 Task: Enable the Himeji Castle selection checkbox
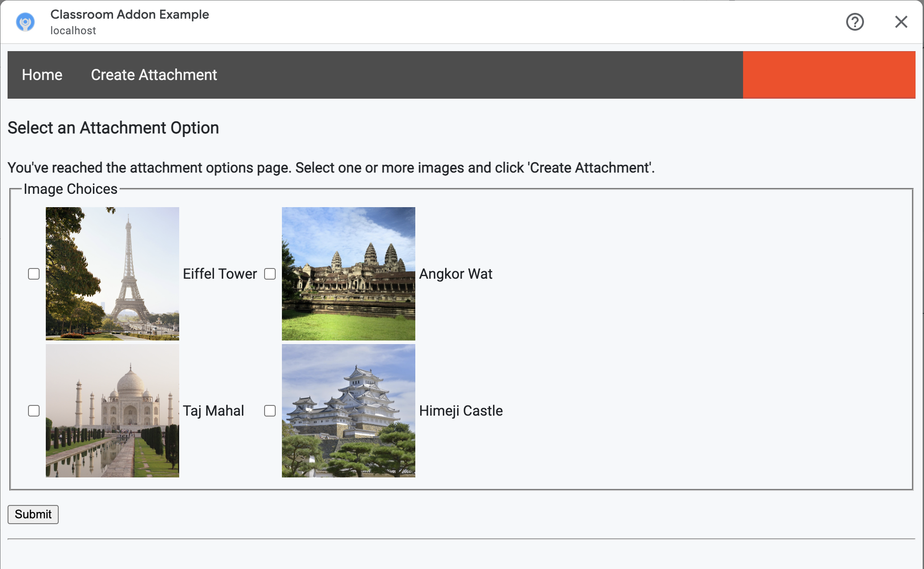pos(269,411)
